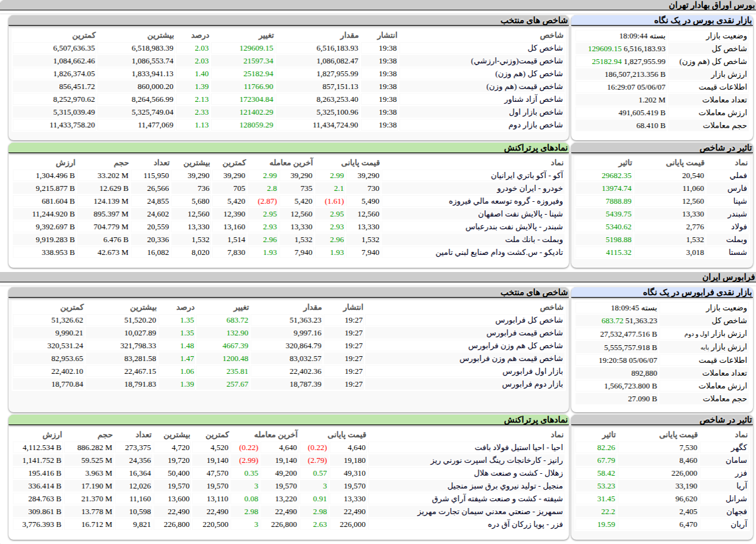Open احيا - احيا استيل فولاد بافت stock
The height and width of the screenshot is (544, 756).
519,448
